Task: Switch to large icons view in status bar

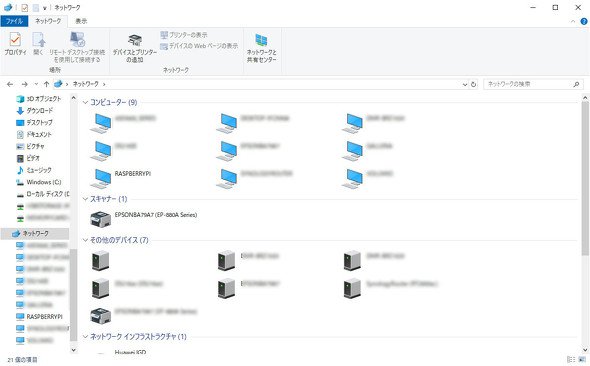Action: click(582, 360)
